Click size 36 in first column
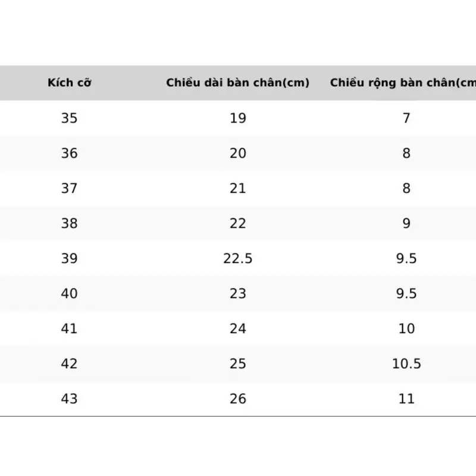The height and width of the screenshot is (476, 476). coord(69,153)
